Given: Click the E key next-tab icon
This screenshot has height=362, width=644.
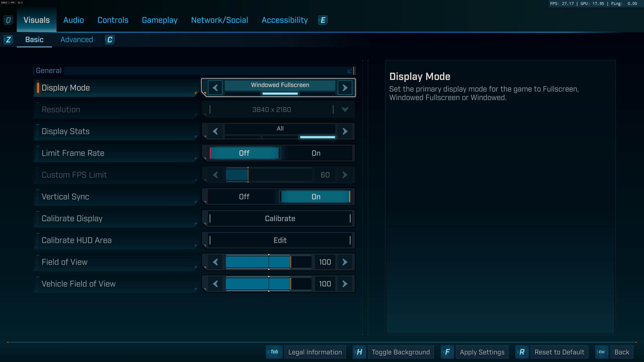Looking at the screenshot, I should point(323,20).
